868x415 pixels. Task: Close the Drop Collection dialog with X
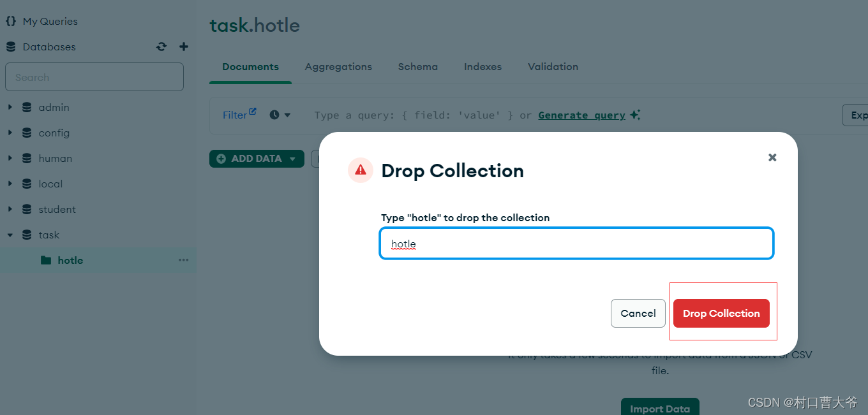(x=772, y=157)
